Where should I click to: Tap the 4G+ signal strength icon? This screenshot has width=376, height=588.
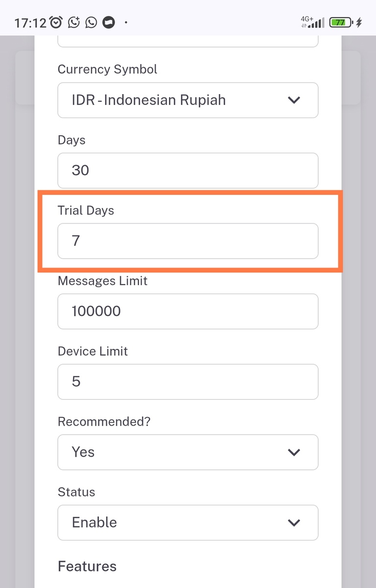[x=313, y=22]
